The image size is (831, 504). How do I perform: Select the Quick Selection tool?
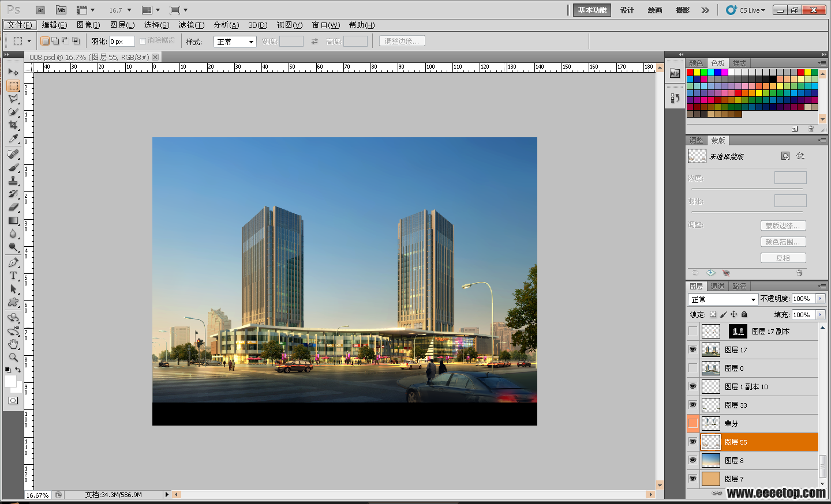[13, 112]
